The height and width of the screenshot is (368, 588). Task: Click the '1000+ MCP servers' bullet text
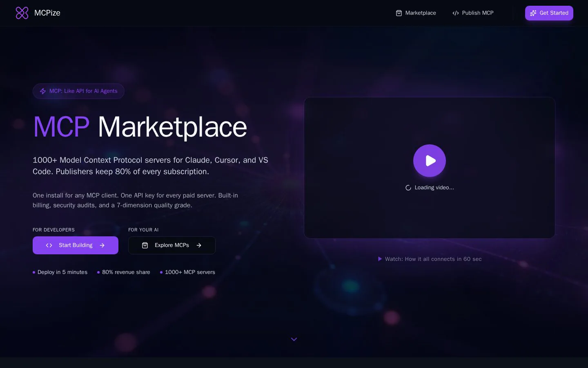coord(190,272)
